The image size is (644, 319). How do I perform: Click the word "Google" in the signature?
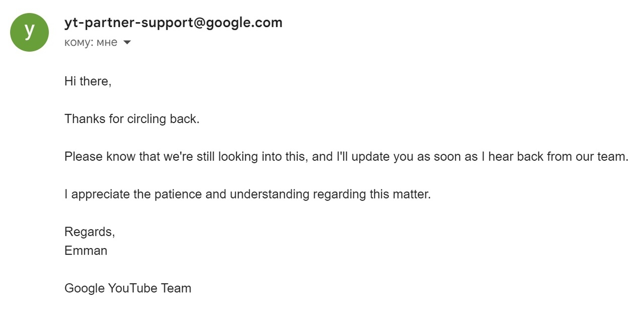click(85, 288)
